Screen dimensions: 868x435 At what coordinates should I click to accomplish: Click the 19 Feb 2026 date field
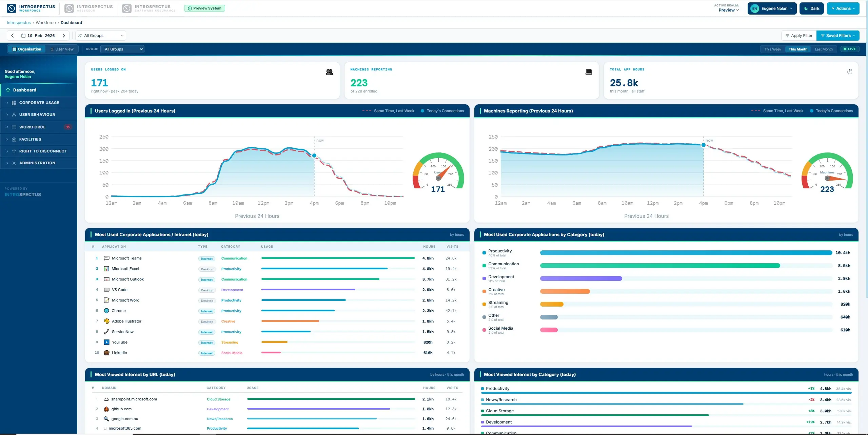click(38, 36)
